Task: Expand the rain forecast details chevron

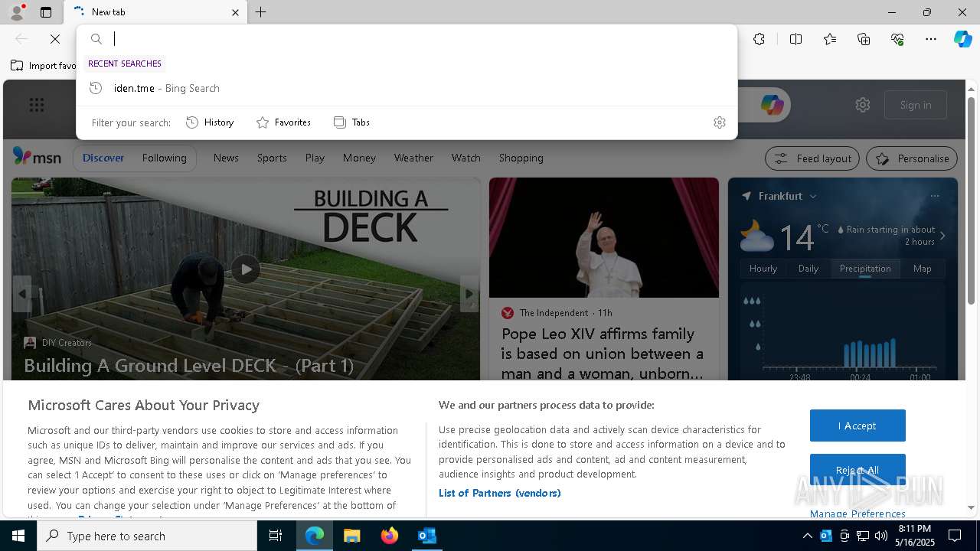Action: click(942, 236)
